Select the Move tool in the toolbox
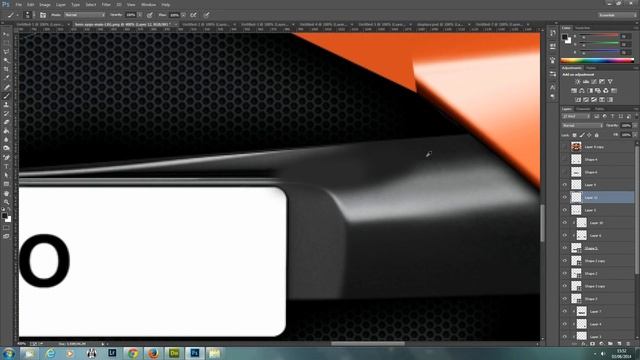The width and height of the screenshot is (640, 360). pos(6,35)
